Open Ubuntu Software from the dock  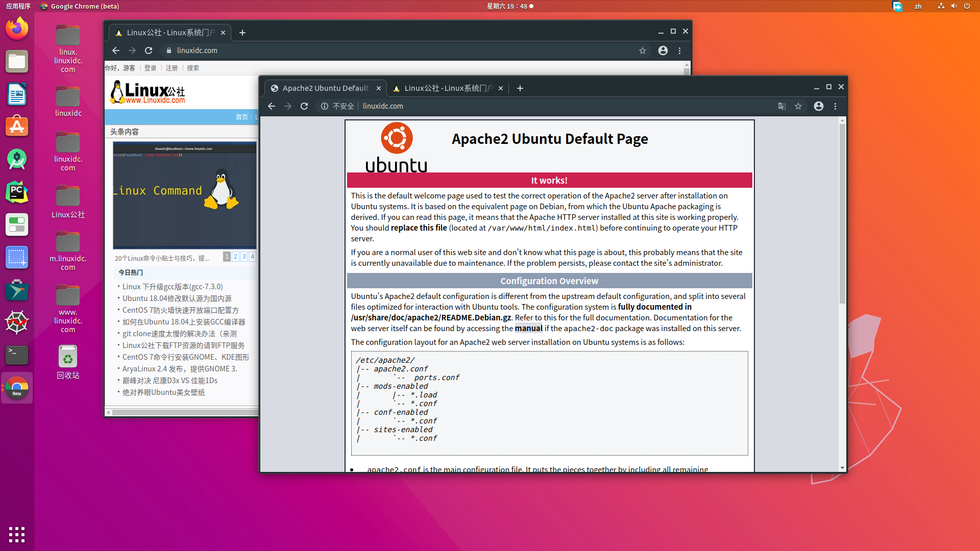coord(17,126)
